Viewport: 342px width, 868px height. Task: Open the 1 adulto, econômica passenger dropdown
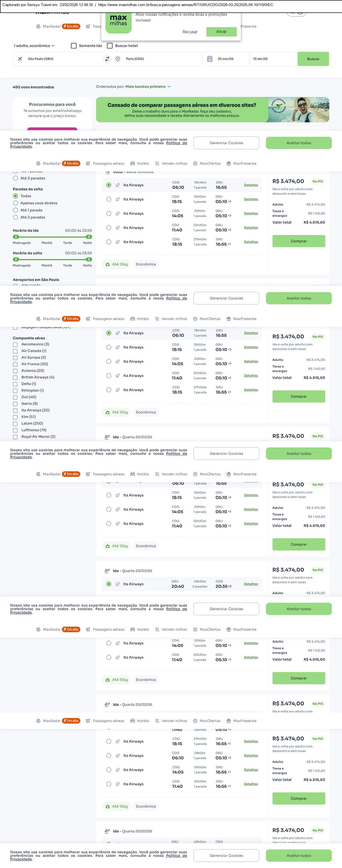pos(34,46)
